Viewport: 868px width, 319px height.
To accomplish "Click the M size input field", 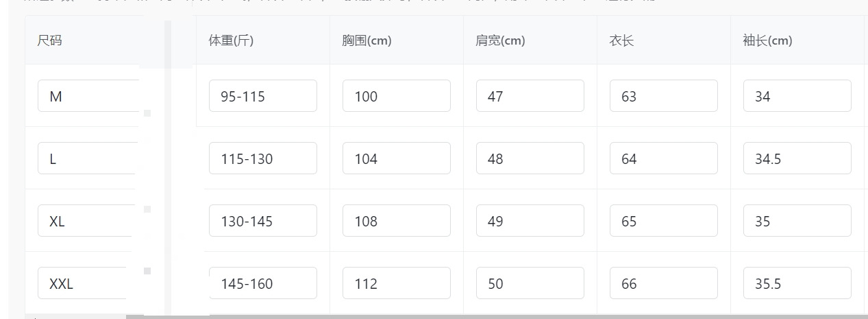I will [x=88, y=96].
